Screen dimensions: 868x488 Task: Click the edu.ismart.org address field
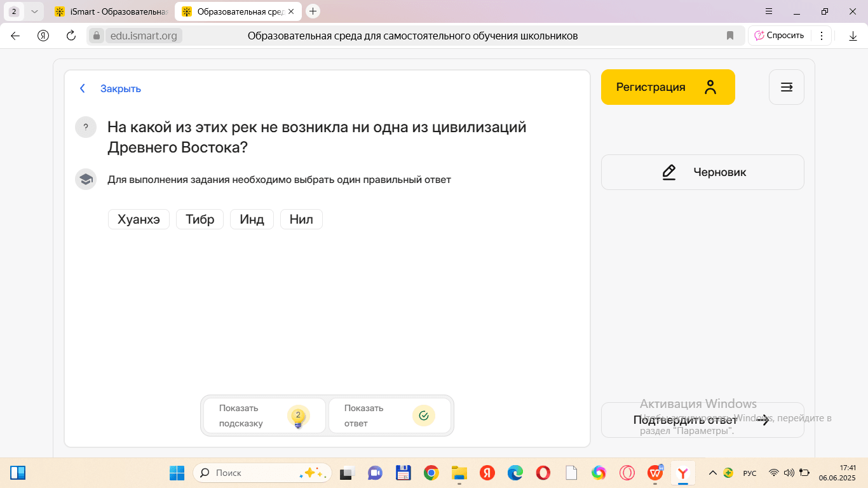[144, 36]
